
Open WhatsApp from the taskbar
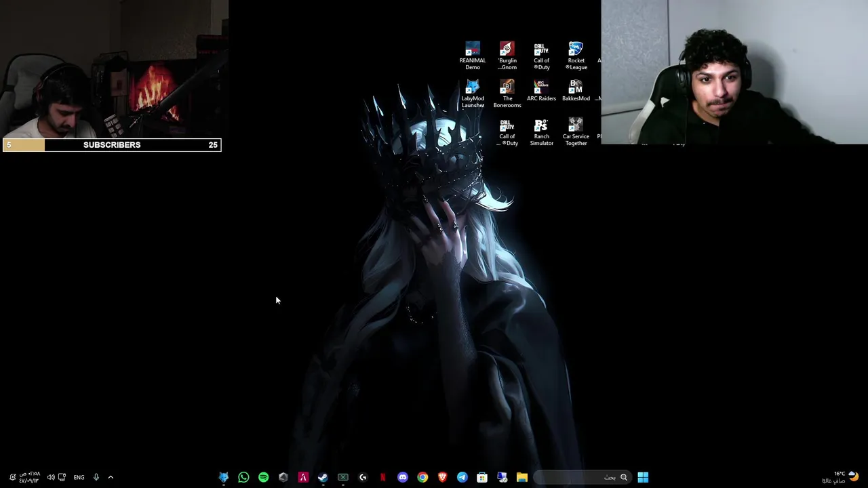(x=243, y=477)
